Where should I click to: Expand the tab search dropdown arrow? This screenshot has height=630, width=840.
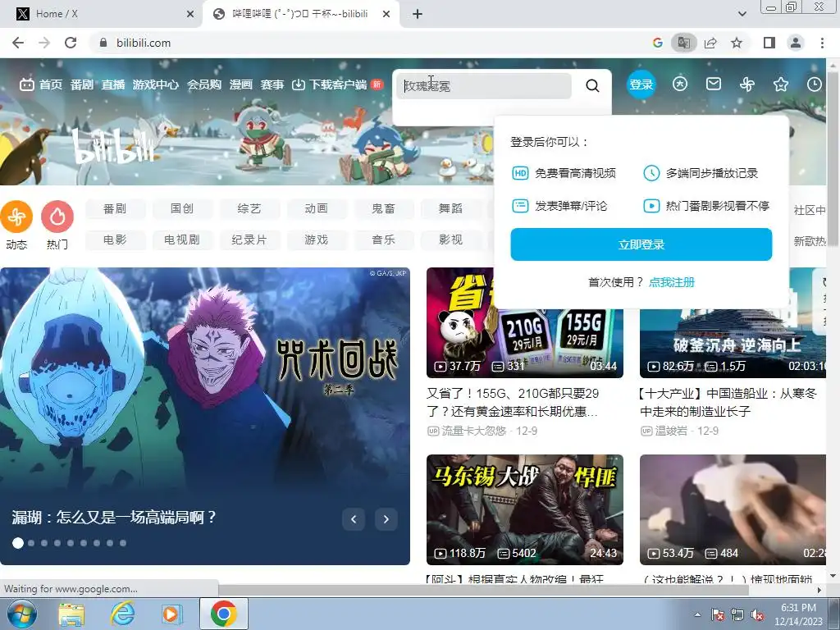click(742, 14)
